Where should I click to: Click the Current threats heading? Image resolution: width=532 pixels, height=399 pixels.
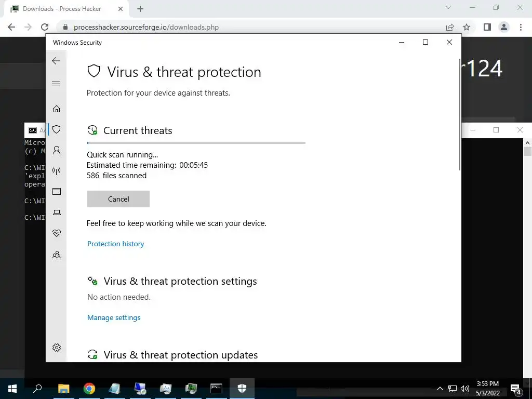[138, 130]
